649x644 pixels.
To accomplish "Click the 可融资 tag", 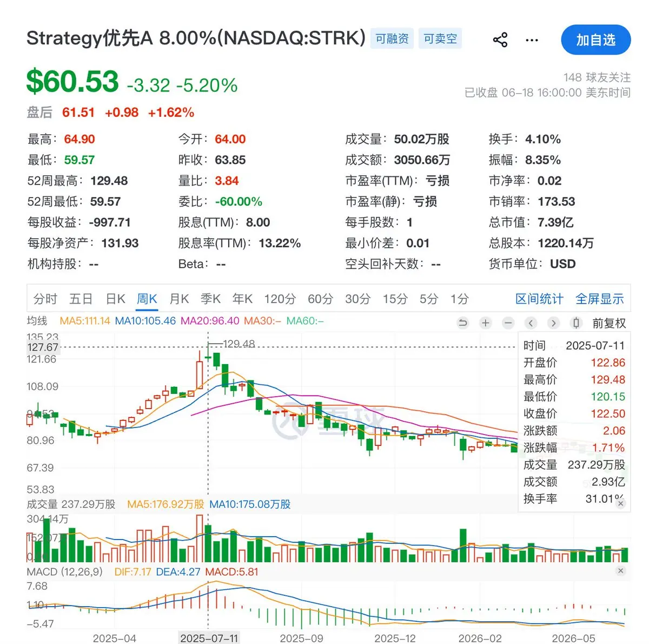I will pos(392,39).
